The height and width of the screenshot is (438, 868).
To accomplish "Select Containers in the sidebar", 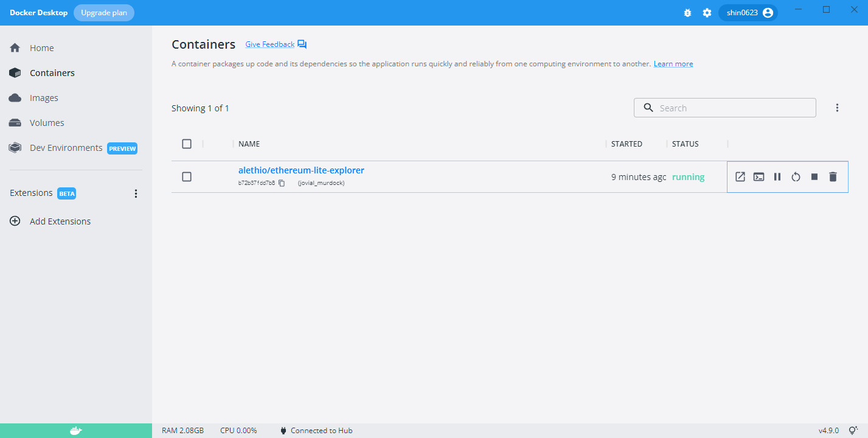I will coord(52,73).
